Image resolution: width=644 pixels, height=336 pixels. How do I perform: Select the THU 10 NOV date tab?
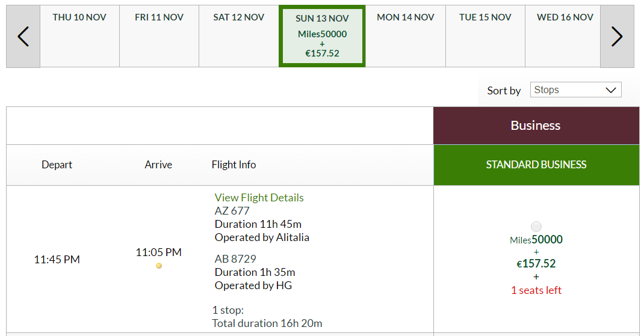pyautogui.click(x=79, y=36)
